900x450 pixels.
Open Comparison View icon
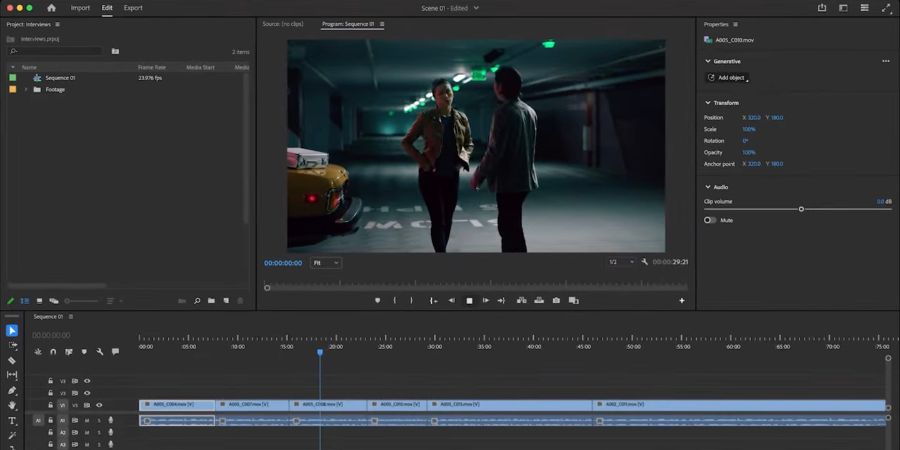pos(573,300)
